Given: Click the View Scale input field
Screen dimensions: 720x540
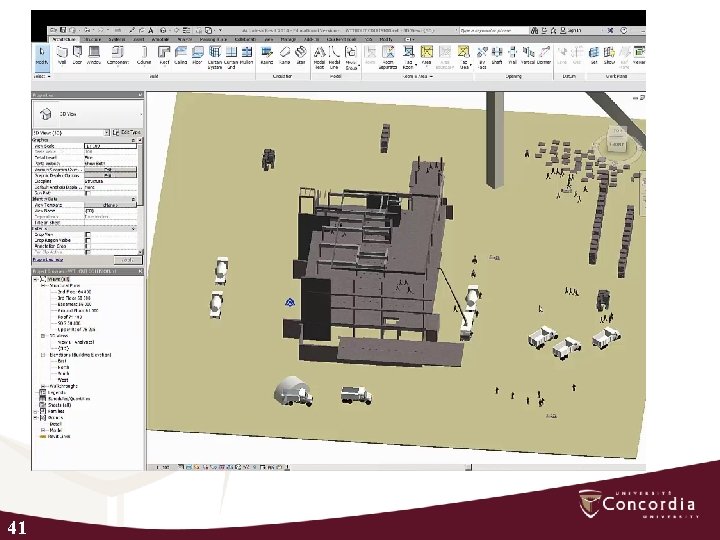Looking at the screenshot, I should pyautogui.click(x=110, y=146).
